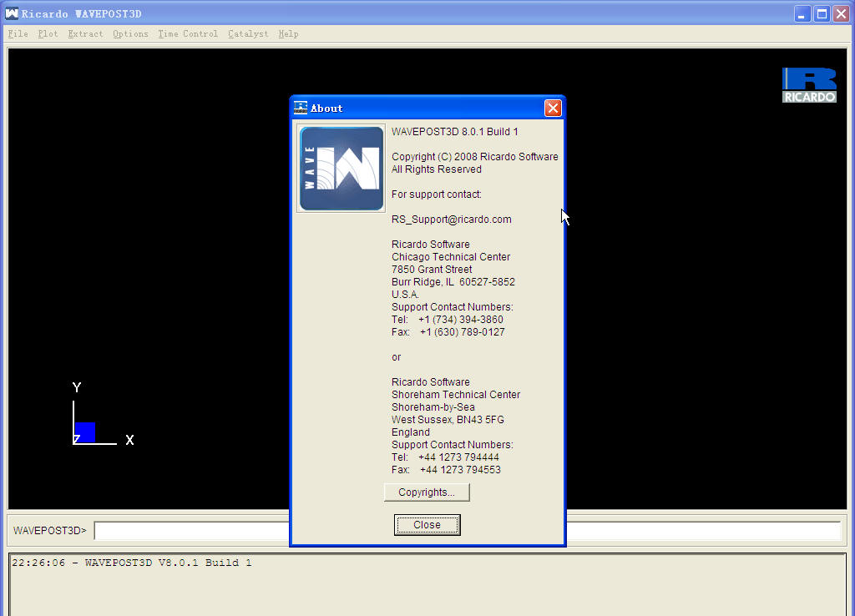The height and width of the screenshot is (616, 855).
Task: Click the 'WAVEPOST3D>' prompt label
Action: [x=49, y=530]
